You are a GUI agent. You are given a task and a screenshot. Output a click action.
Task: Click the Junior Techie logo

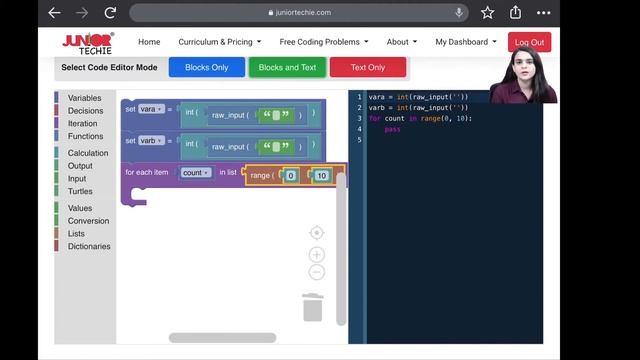coord(88,43)
